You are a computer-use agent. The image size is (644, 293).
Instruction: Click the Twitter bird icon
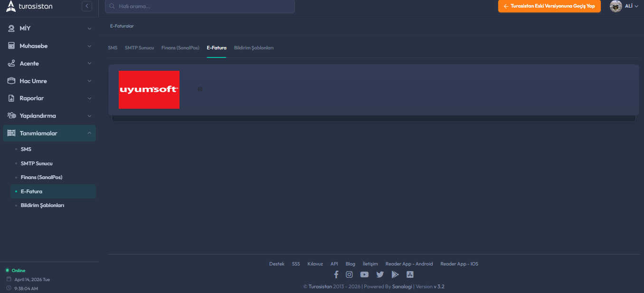(x=380, y=274)
